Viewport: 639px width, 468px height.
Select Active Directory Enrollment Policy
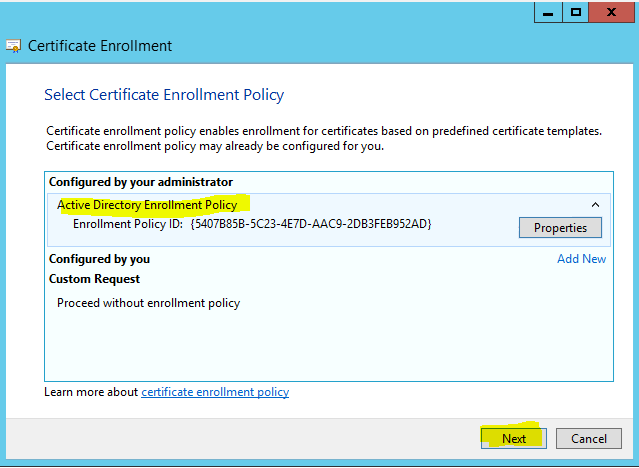click(x=148, y=205)
